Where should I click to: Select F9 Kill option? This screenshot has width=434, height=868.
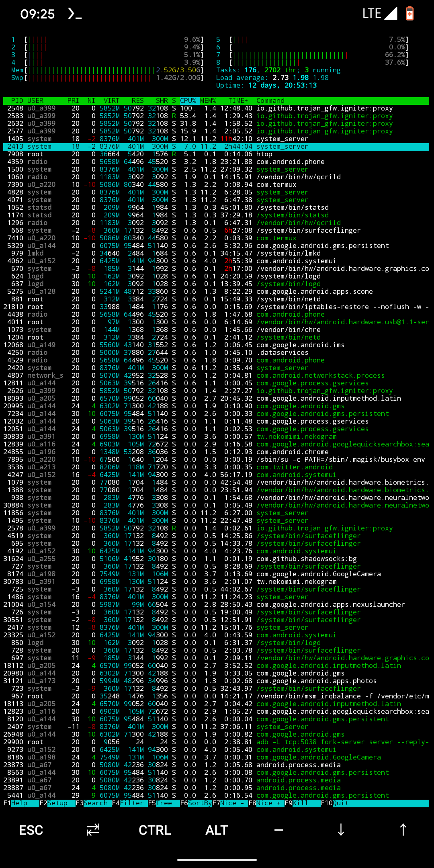point(303,803)
